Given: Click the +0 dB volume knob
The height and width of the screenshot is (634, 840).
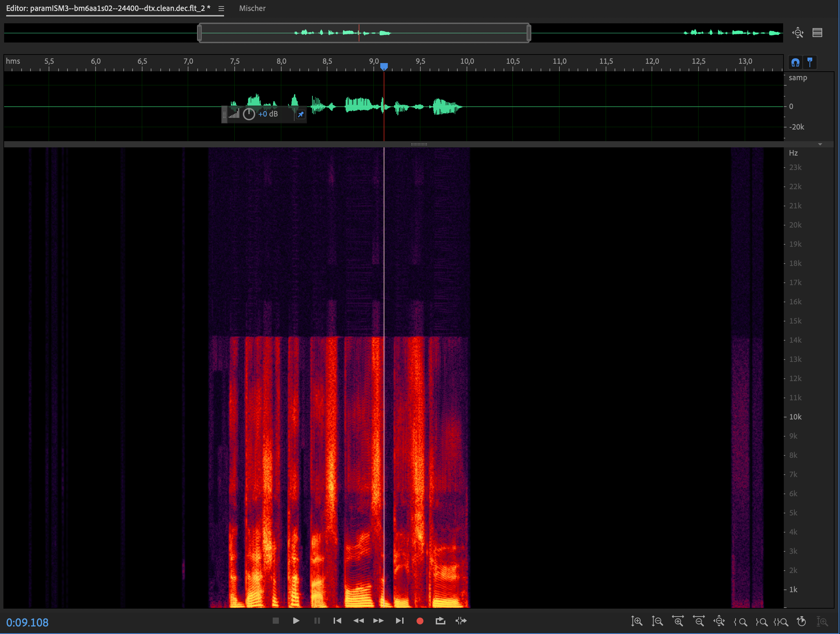Looking at the screenshot, I should [x=249, y=114].
